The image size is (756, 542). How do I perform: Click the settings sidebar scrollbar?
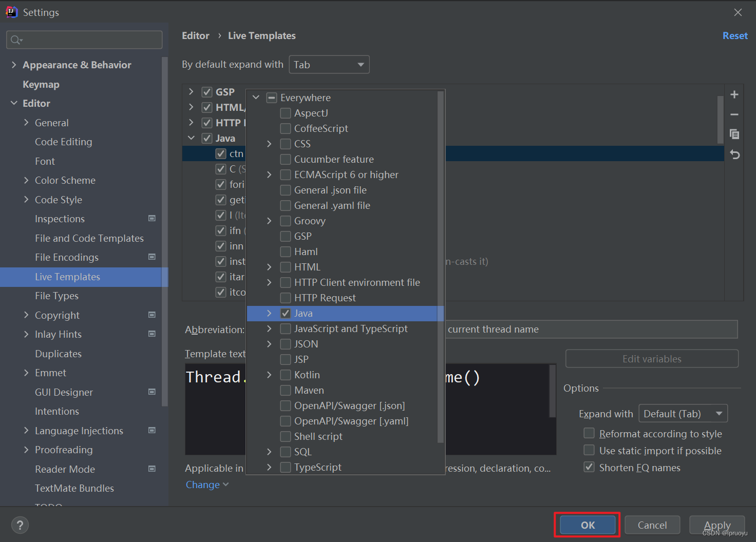tap(165, 231)
